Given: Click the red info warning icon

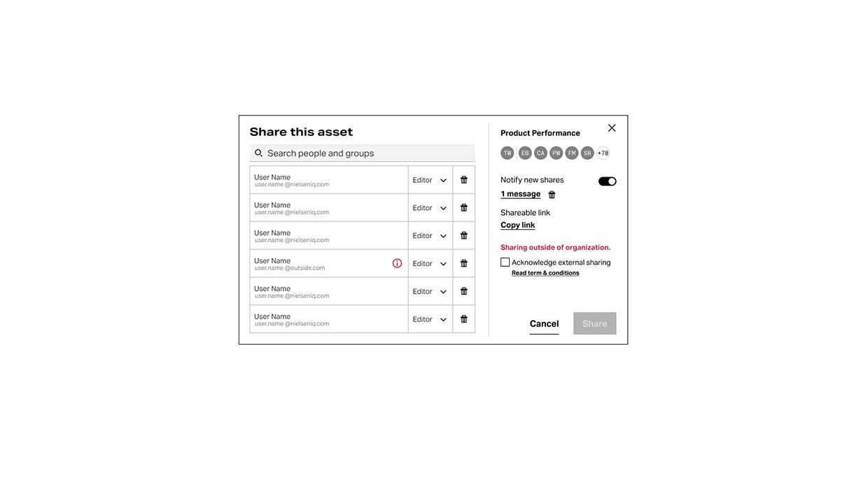Looking at the screenshot, I should point(397,263).
